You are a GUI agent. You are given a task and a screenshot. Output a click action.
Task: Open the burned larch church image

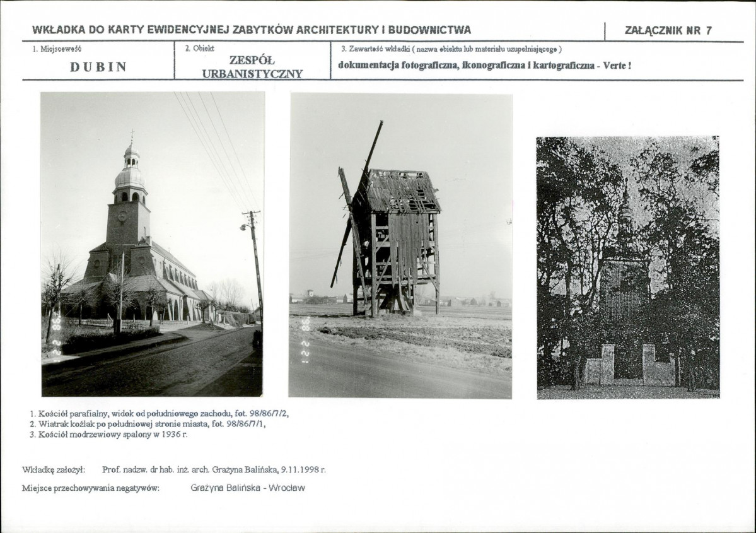click(x=627, y=267)
